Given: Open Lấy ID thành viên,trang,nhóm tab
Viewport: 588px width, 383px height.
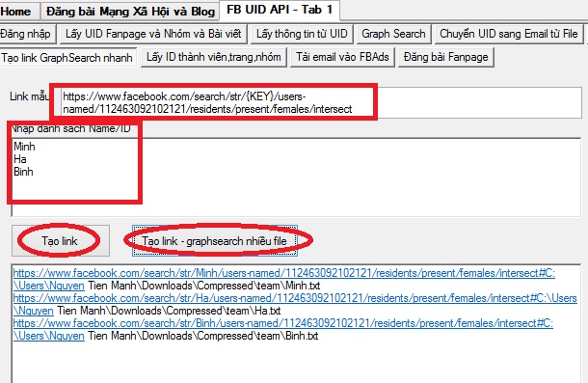Looking at the screenshot, I should (214, 57).
